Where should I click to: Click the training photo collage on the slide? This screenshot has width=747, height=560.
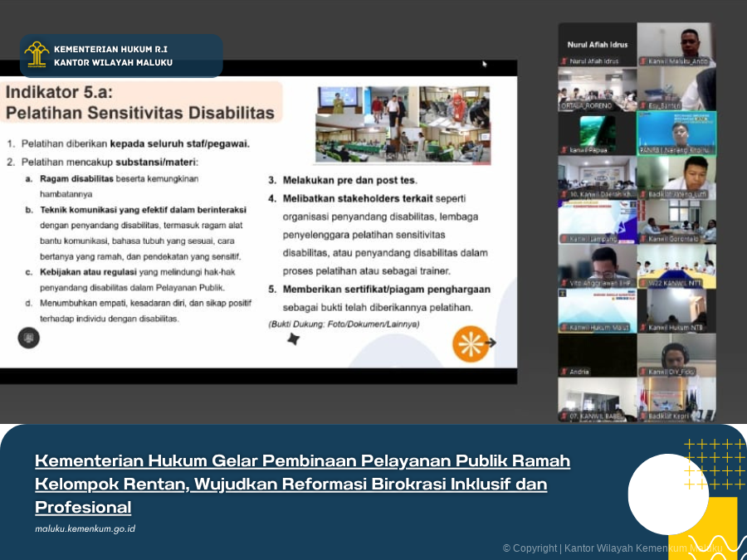(403, 124)
